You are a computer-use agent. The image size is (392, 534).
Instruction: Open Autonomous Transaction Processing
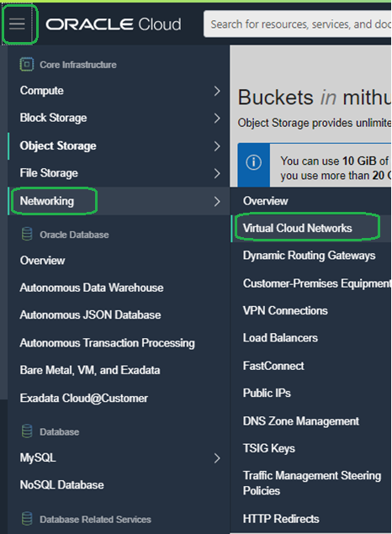(x=108, y=343)
